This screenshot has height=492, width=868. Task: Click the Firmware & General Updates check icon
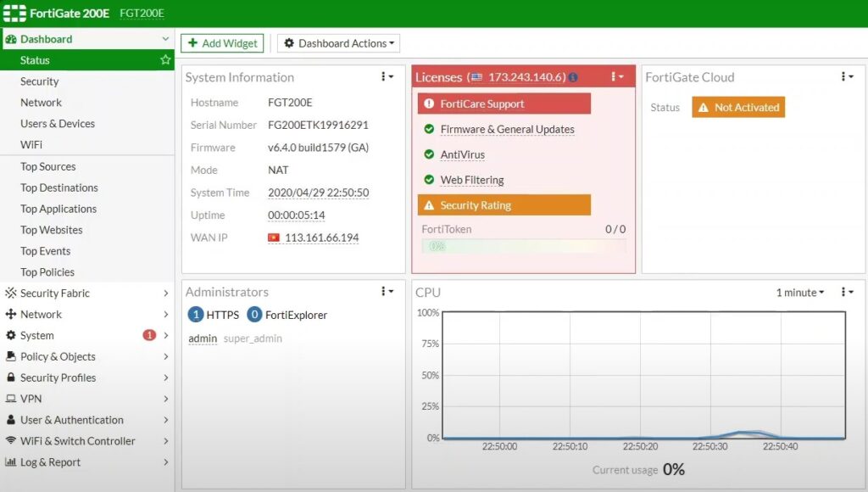(x=429, y=129)
